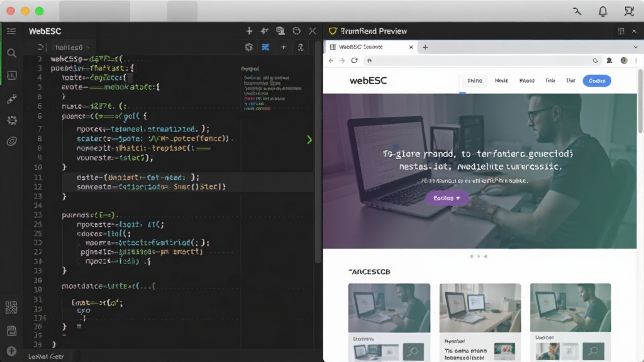Click the hamburger menu icon beside WebESC

[11, 31]
